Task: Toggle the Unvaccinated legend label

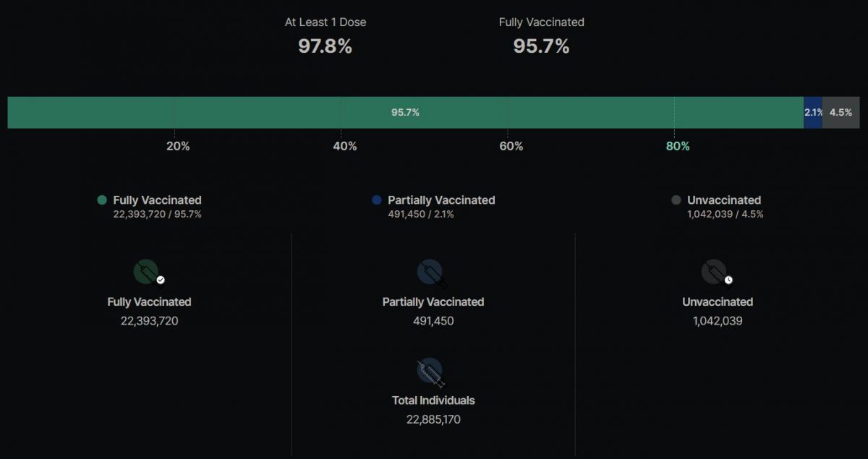Action: [724, 200]
